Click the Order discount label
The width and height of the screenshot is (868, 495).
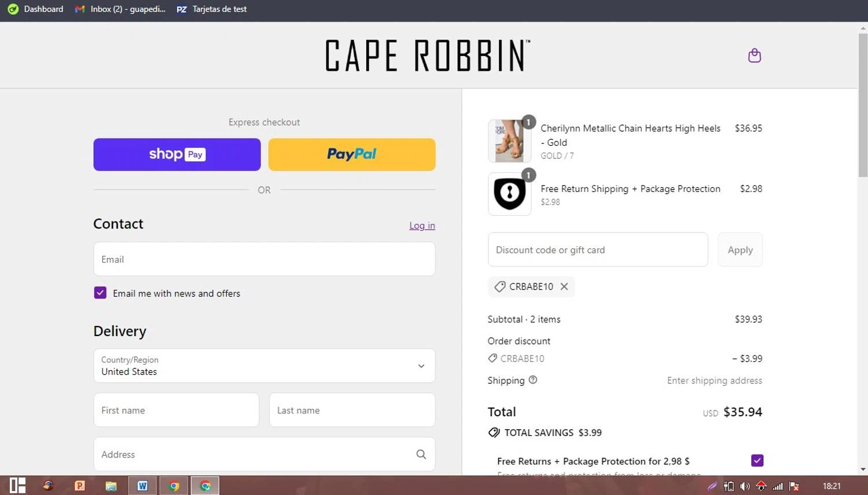tap(519, 341)
